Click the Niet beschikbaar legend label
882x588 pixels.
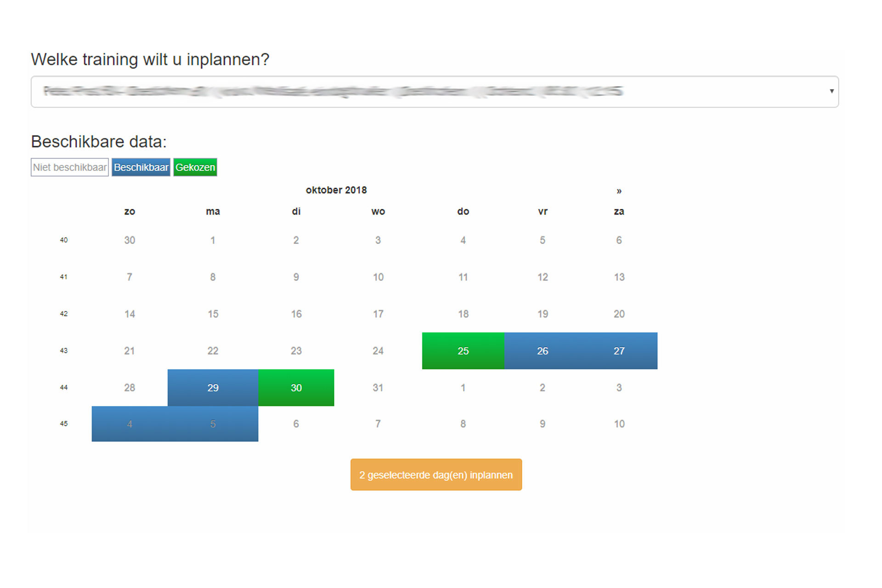pos(70,167)
